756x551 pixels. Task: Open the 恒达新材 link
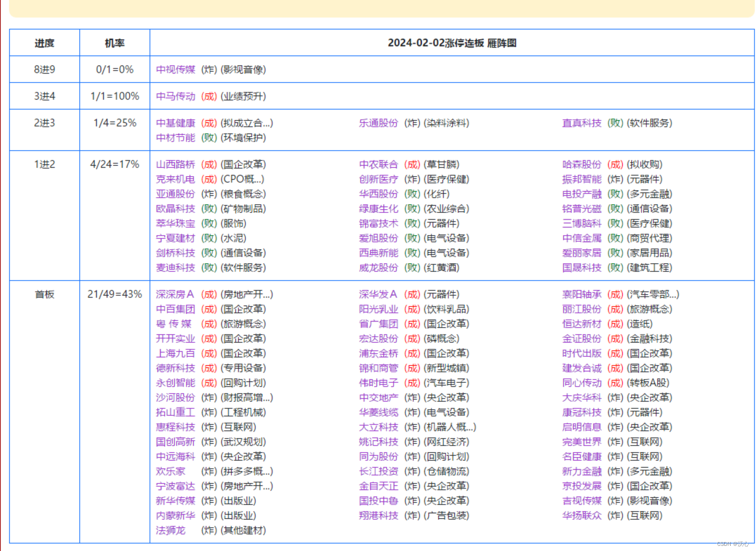(x=582, y=324)
